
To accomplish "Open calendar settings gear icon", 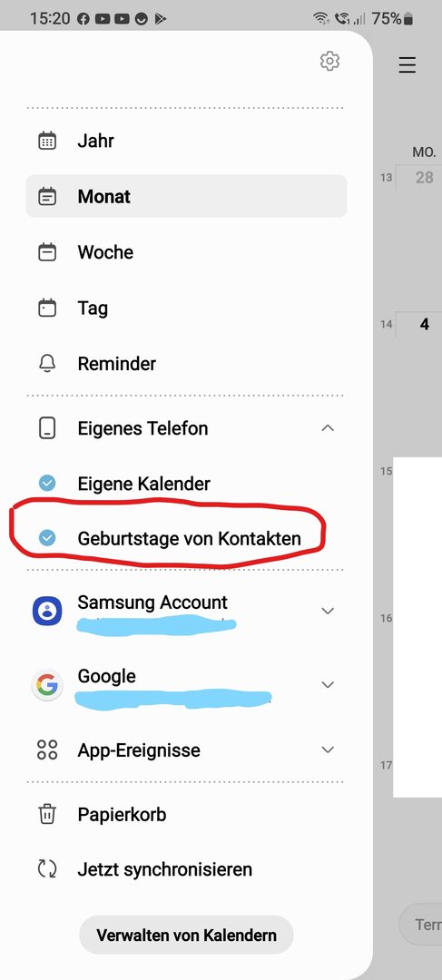I will (329, 61).
